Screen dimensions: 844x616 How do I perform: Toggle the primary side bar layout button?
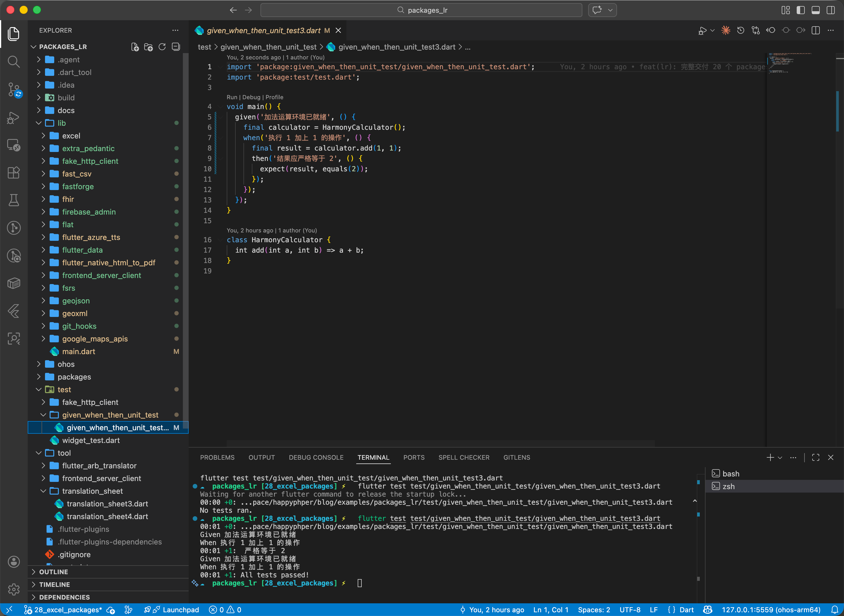(800, 10)
